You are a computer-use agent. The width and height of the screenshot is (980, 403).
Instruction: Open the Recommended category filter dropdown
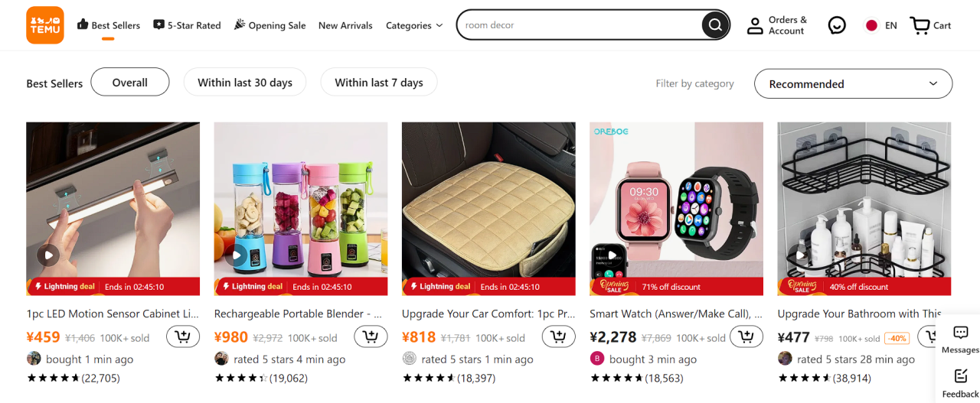point(853,84)
